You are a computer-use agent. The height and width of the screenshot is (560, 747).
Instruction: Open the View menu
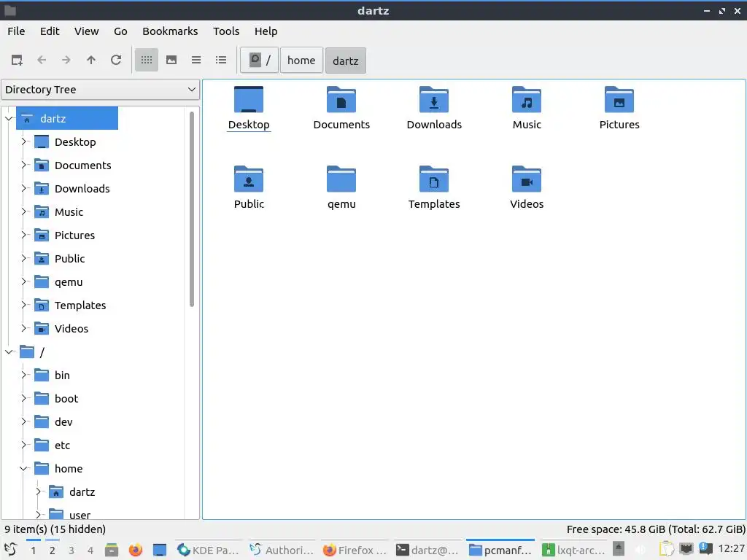pyautogui.click(x=86, y=31)
